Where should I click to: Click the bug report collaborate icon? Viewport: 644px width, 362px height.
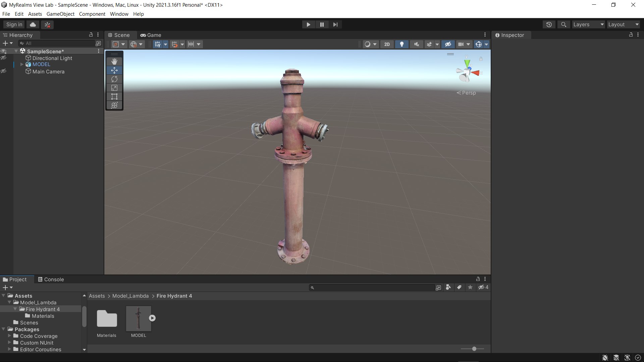click(x=47, y=24)
